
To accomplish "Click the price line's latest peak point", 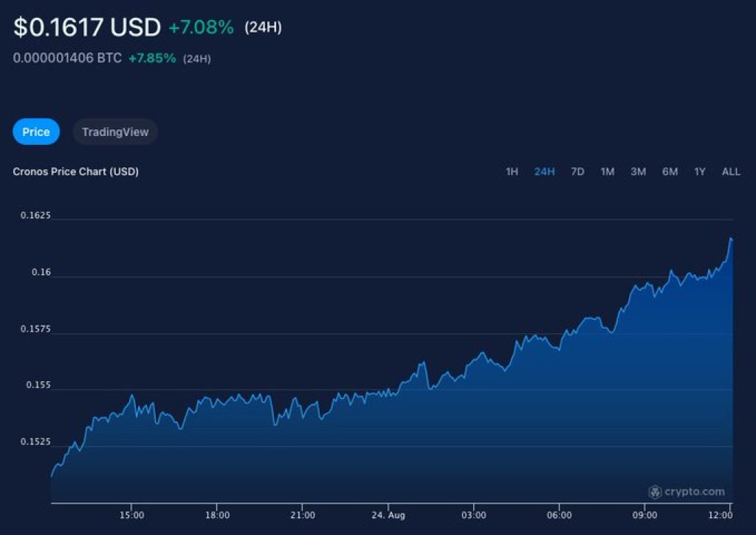I will click(732, 239).
